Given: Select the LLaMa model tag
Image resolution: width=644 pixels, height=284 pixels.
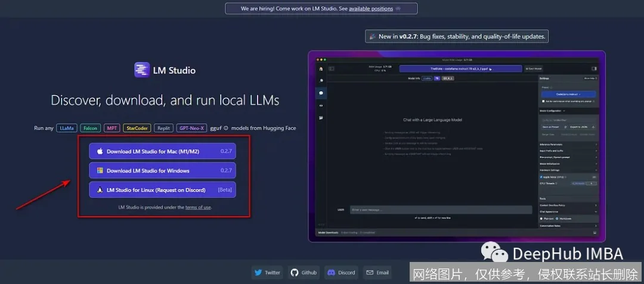Looking at the screenshot, I should (67, 128).
